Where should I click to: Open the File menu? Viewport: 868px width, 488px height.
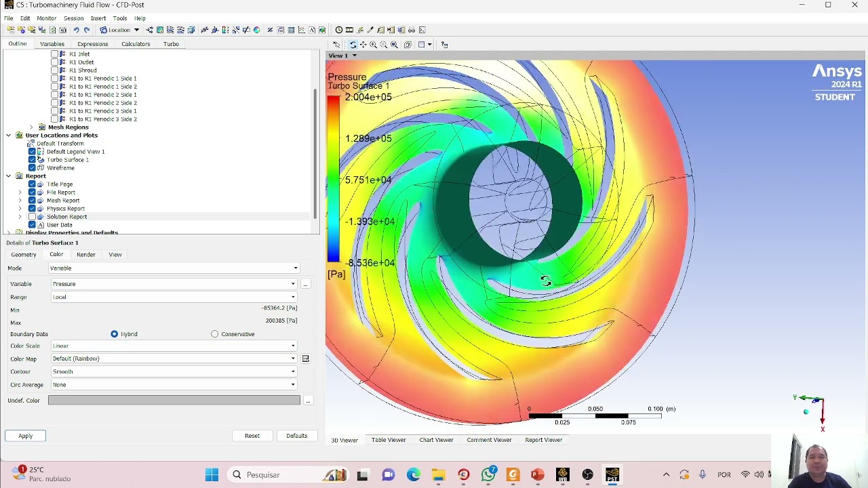pyautogui.click(x=9, y=18)
